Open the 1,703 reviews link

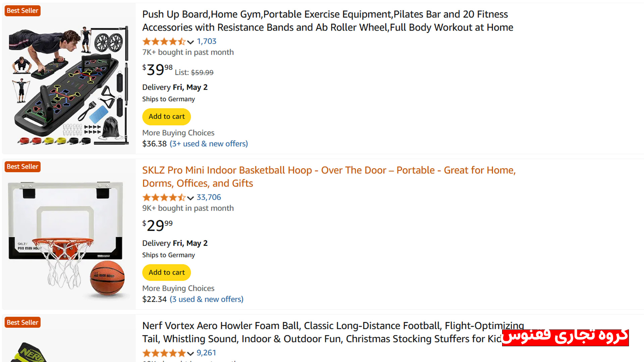pos(207,41)
